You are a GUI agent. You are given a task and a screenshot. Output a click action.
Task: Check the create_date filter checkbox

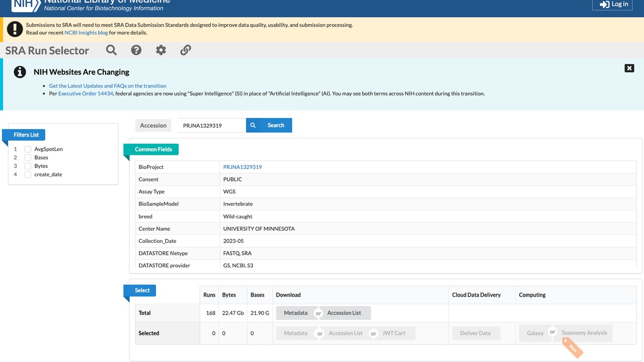pos(28,174)
